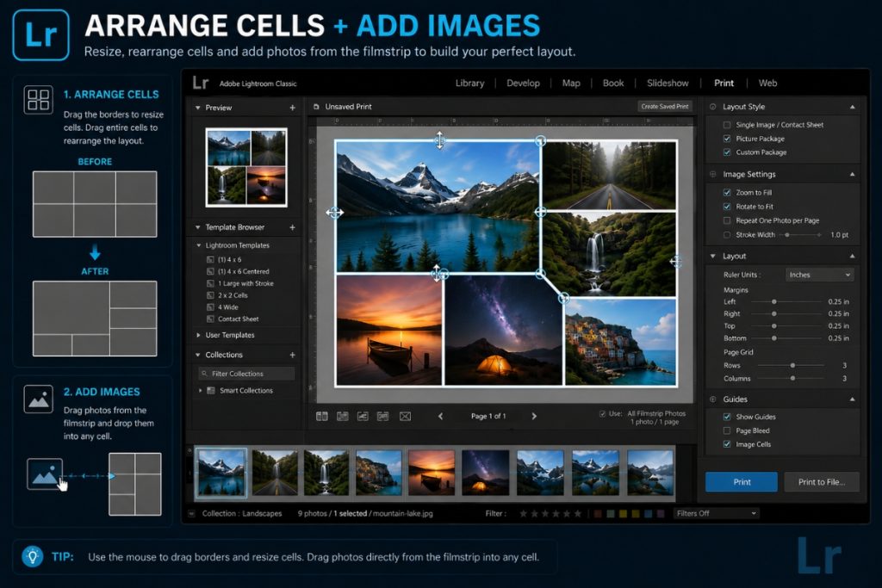Viewport: 882px width, 588px height.
Task: Disable Show Guides
Action: click(727, 417)
